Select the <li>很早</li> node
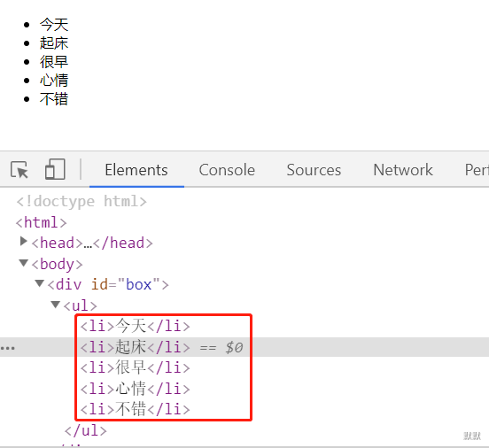The height and width of the screenshot is (448, 489). click(135, 367)
